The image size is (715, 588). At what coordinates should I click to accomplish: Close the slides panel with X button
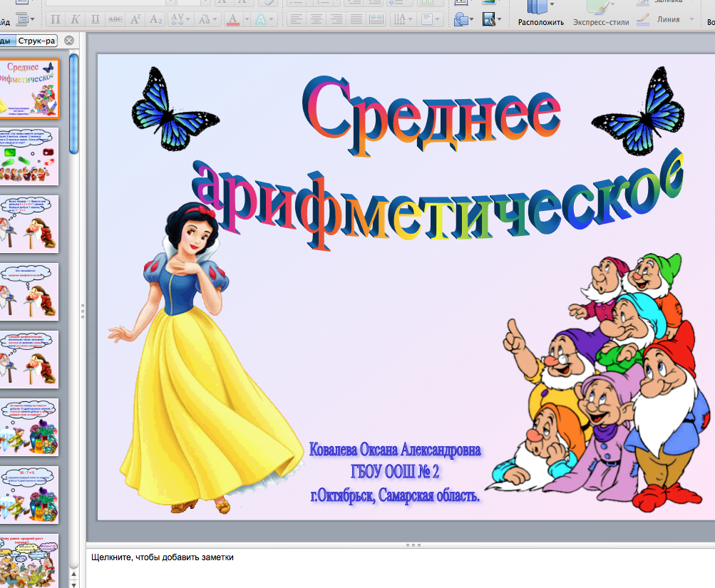tap(69, 41)
